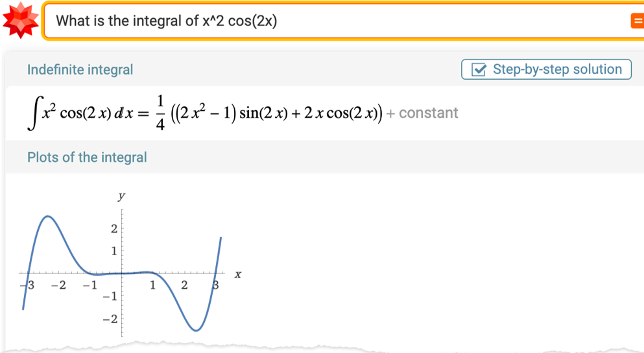Click the tick label 2 on the vertical axis
This screenshot has width=644, height=353.
(x=113, y=229)
